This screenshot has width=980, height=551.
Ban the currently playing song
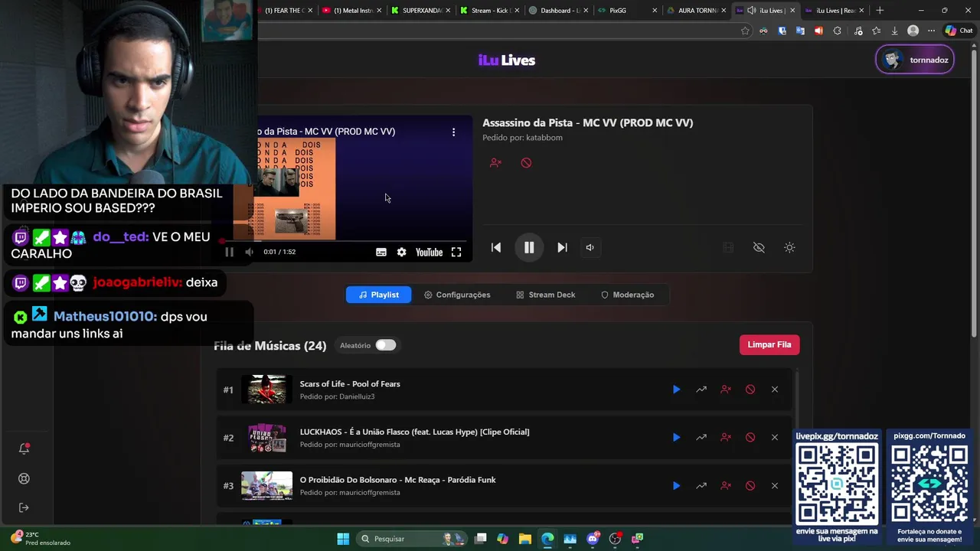pos(526,163)
